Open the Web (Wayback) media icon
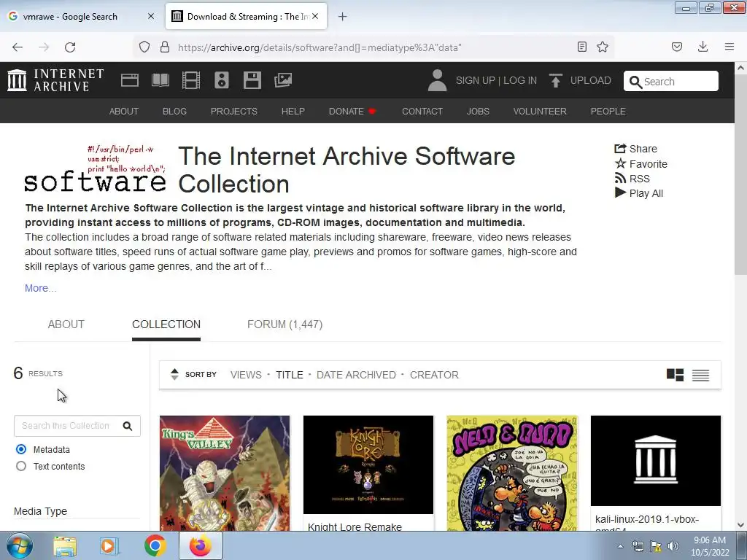 click(x=130, y=80)
